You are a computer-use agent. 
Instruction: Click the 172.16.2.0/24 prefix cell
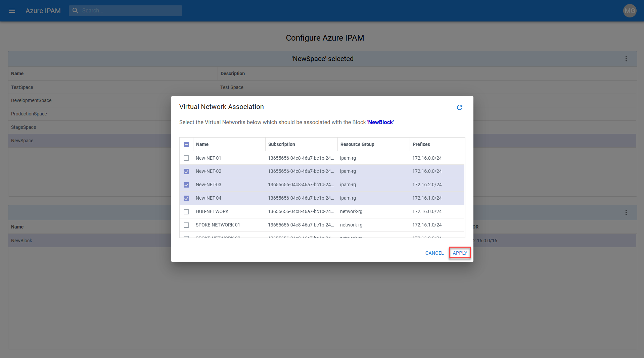pos(427,185)
